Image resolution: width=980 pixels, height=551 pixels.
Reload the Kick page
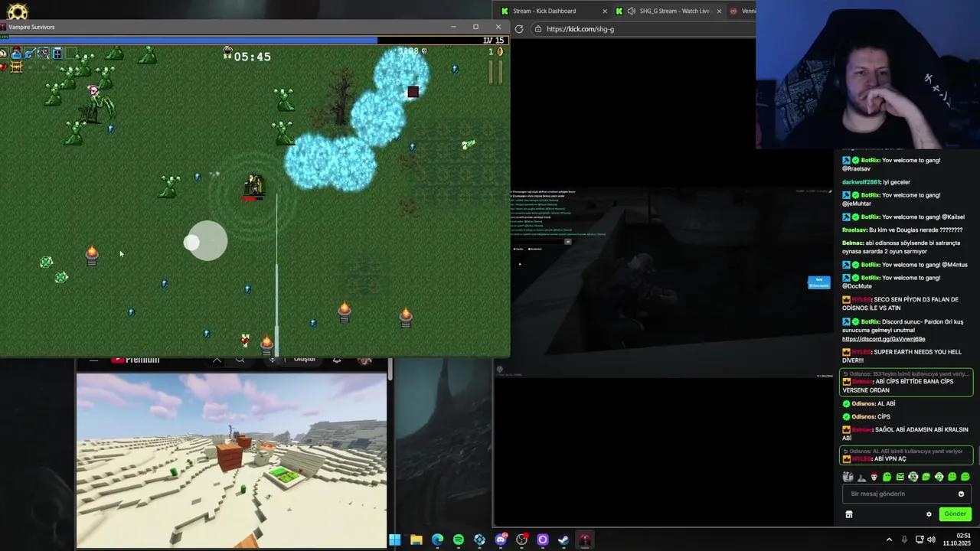coord(519,29)
